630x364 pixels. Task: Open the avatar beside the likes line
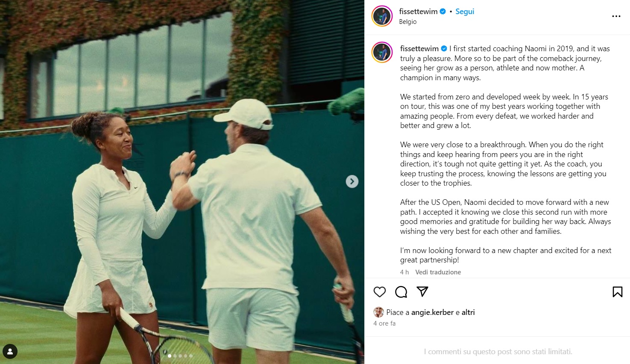(x=378, y=312)
